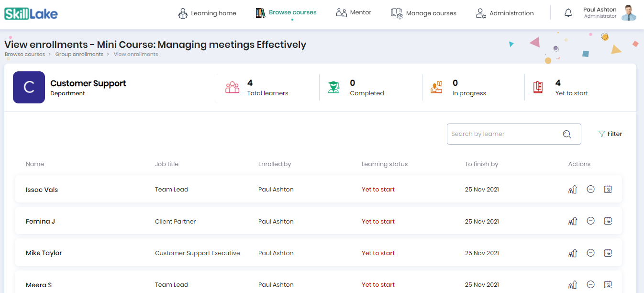Open the Administration menu

511,13
